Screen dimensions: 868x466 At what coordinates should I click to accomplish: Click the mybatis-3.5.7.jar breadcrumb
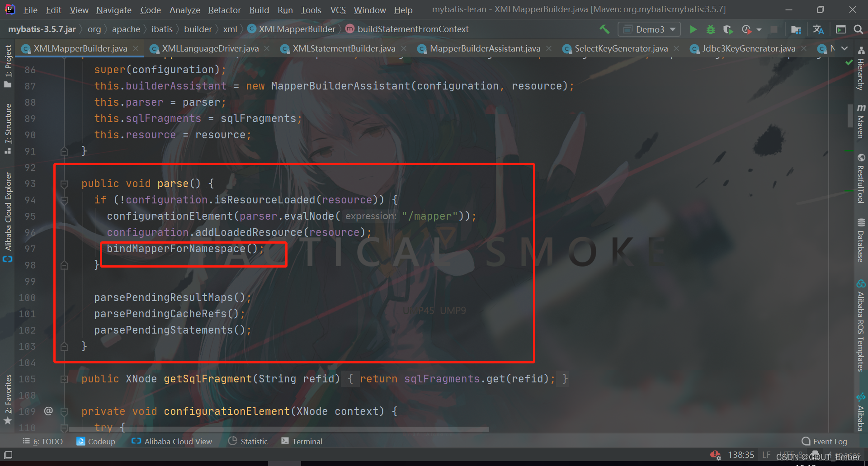coord(42,29)
